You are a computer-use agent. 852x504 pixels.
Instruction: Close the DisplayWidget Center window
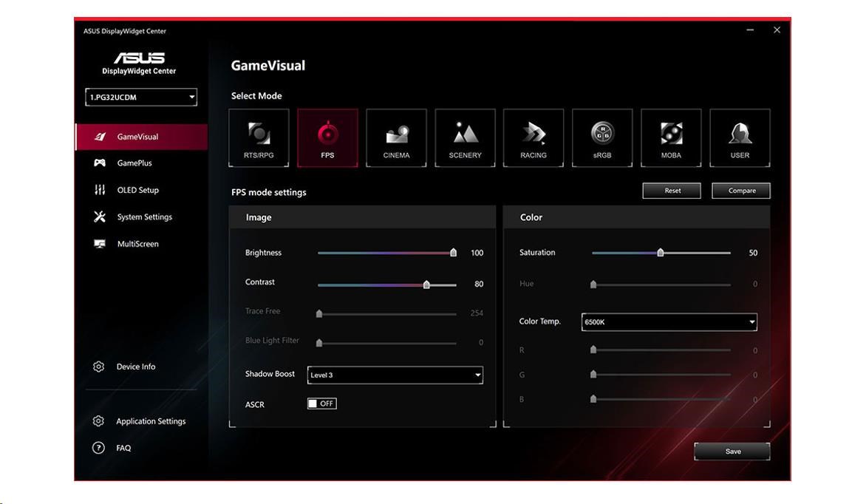(777, 30)
